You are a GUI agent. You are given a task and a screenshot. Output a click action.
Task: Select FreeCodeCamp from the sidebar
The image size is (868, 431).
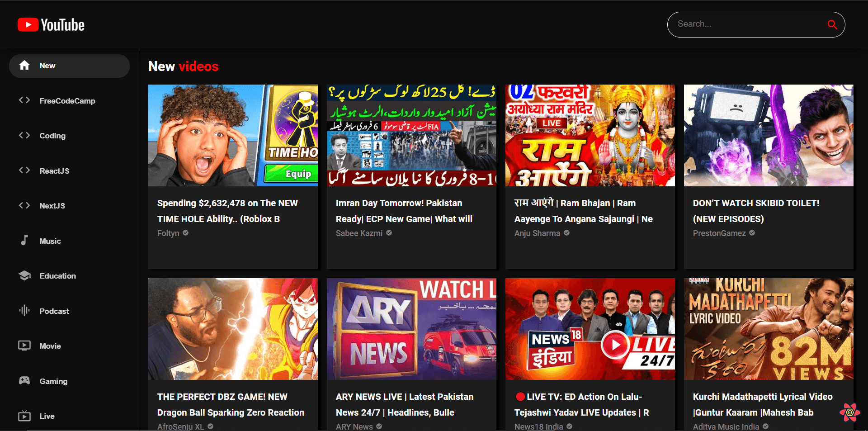click(67, 100)
